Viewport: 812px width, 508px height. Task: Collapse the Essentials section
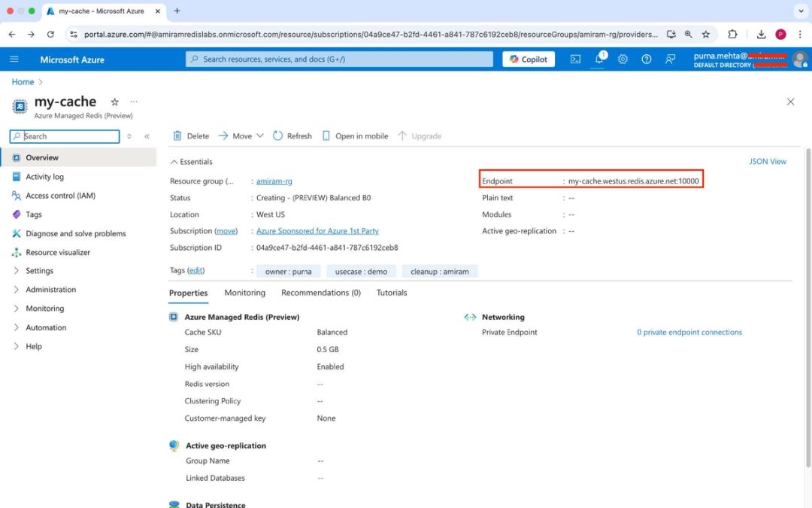click(x=190, y=161)
